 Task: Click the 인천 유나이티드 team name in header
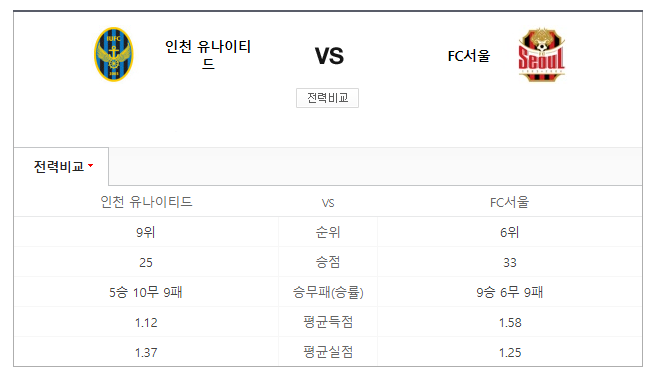click(208, 54)
